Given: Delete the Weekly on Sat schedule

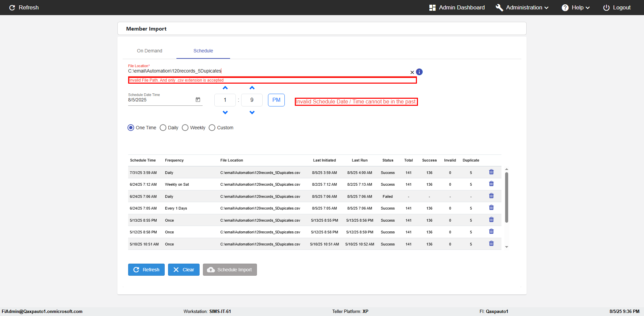Looking at the screenshot, I should click(x=491, y=184).
